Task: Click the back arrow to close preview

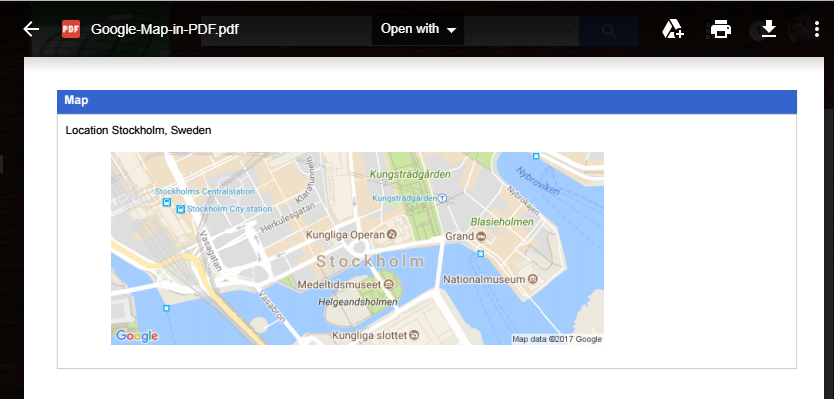Action: click(31, 29)
